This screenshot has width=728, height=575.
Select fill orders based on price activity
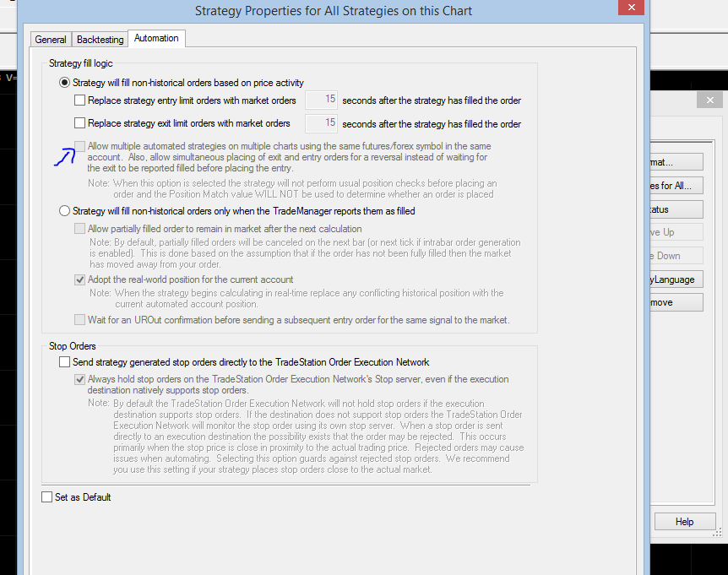coord(64,83)
